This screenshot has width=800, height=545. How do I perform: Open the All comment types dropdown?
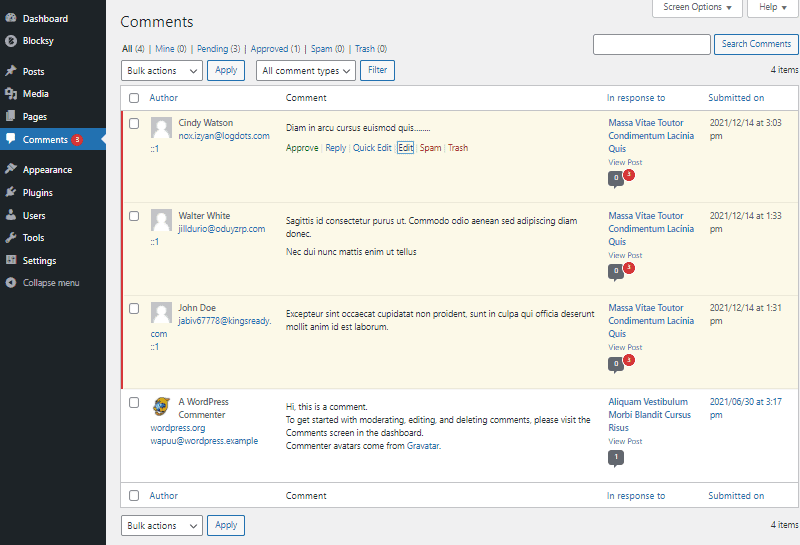(x=306, y=70)
